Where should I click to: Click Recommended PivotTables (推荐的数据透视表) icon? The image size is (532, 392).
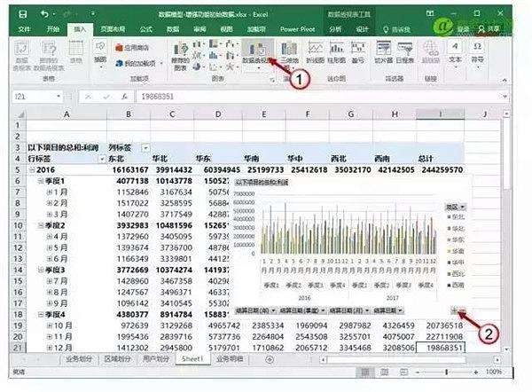point(49,55)
